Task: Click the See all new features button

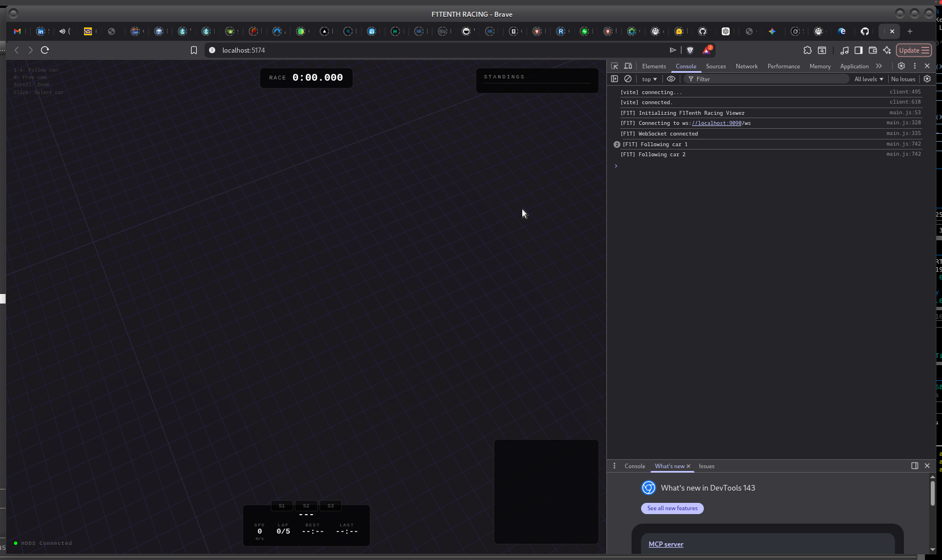Action: 672,508
